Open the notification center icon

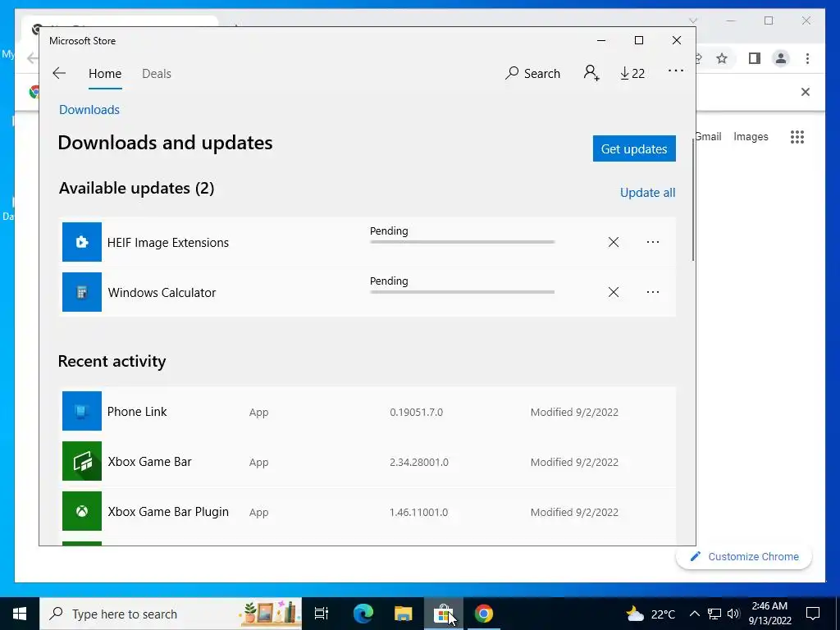pos(813,614)
